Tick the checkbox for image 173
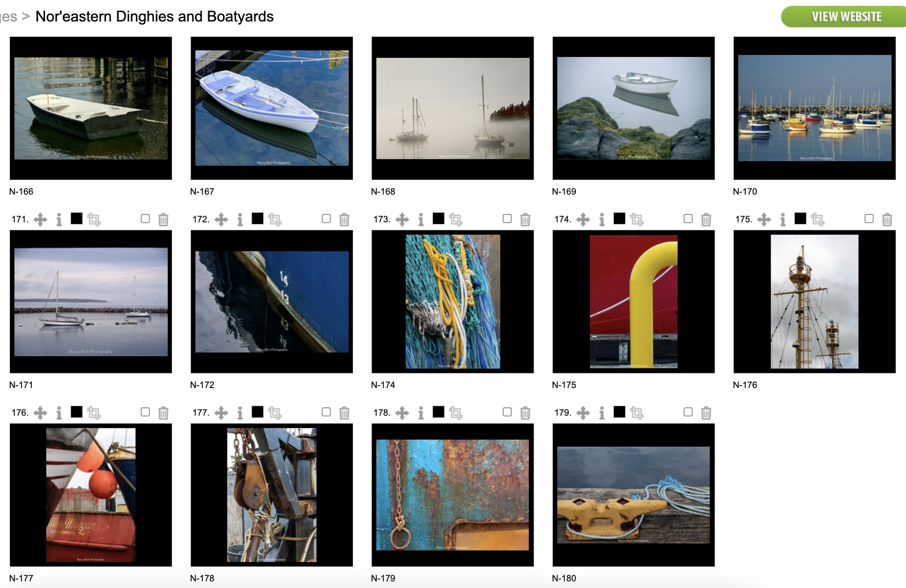Image resolution: width=906 pixels, height=588 pixels. click(507, 219)
